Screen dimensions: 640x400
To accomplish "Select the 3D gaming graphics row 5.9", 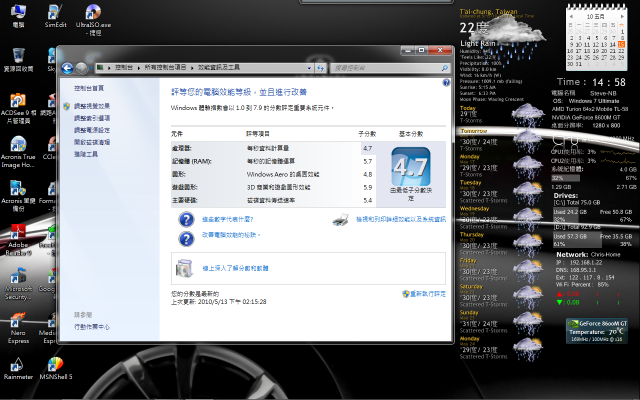I will tap(273, 187).
